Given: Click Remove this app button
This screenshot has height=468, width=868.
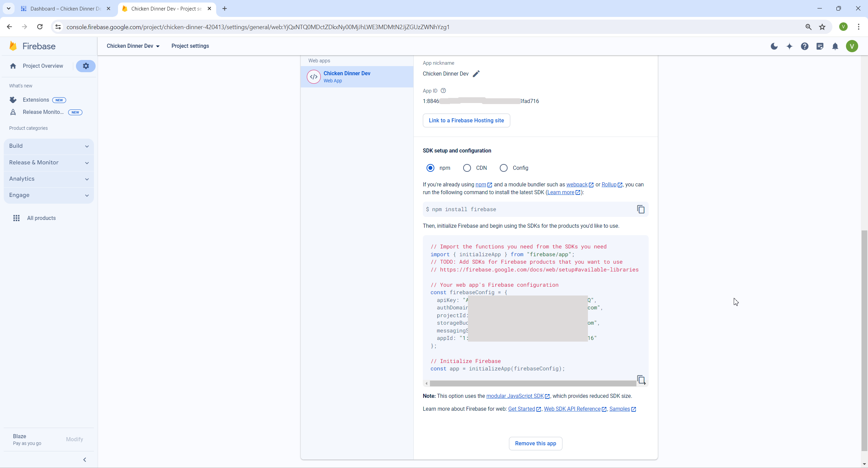Looking at the screenshot, I should pos(535,444).
